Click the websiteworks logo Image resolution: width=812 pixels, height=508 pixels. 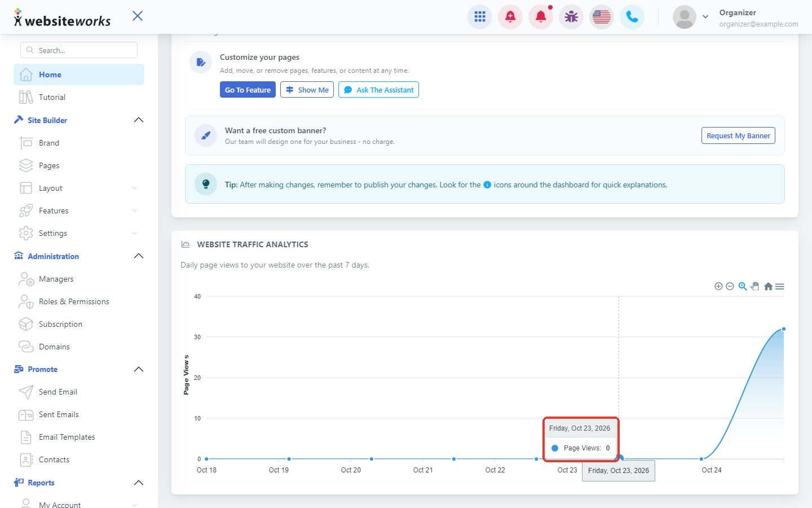pyautogui.click(x=62, y=18)
